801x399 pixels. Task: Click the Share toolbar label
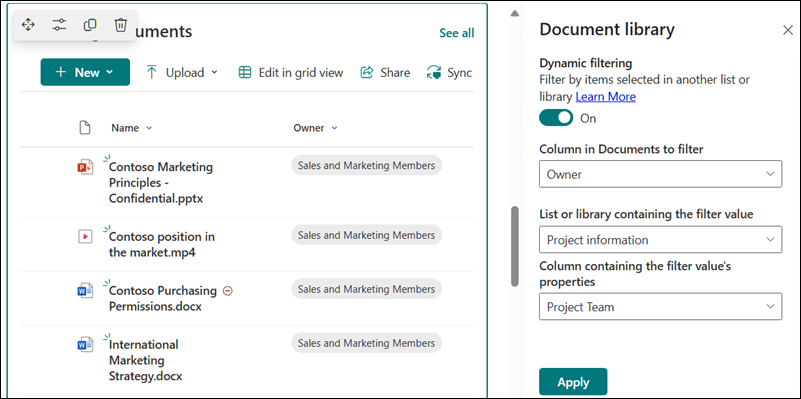click(x=395, y=73)
